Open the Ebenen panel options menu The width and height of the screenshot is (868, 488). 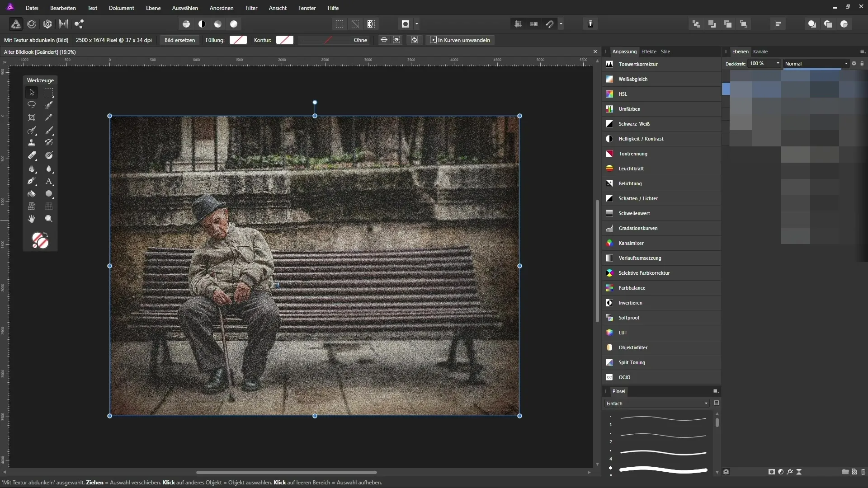[862, 52]
